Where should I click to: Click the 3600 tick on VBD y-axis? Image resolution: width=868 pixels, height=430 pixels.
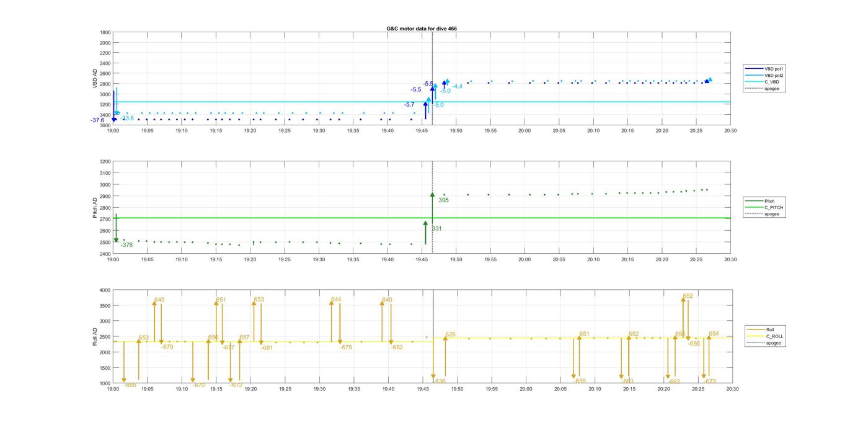click(105, 125)
